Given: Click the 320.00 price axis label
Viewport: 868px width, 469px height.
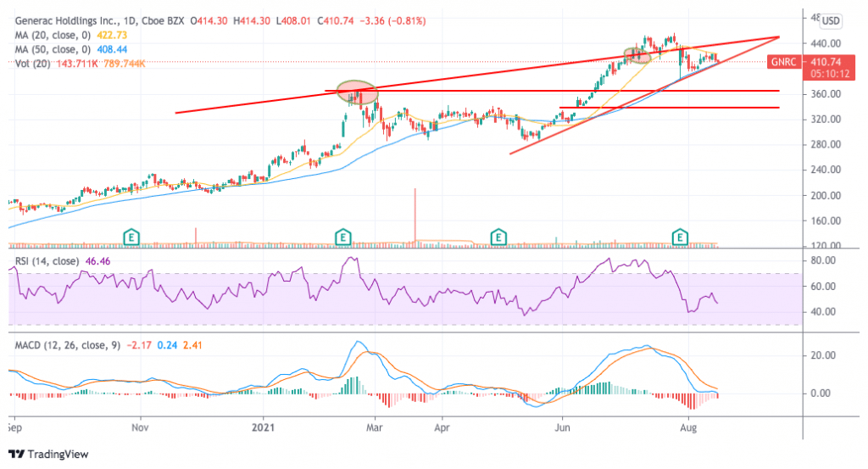Looking at the screenshot, I should (826, 119).
